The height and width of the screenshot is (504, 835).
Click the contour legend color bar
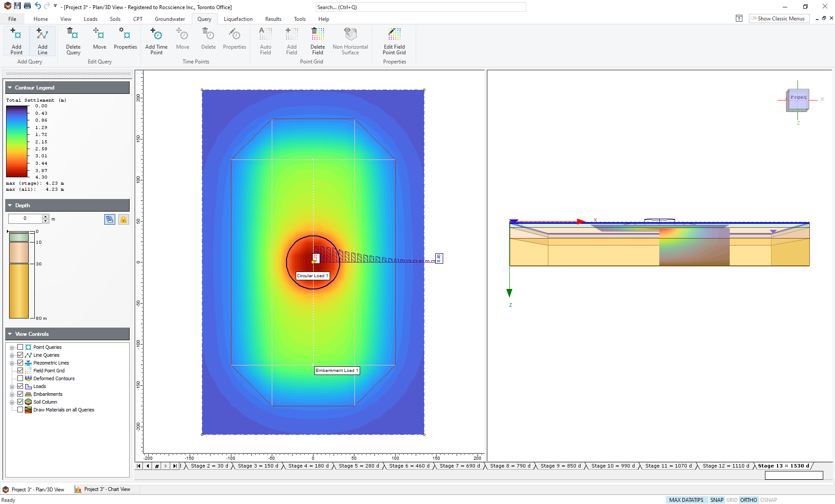17,141
